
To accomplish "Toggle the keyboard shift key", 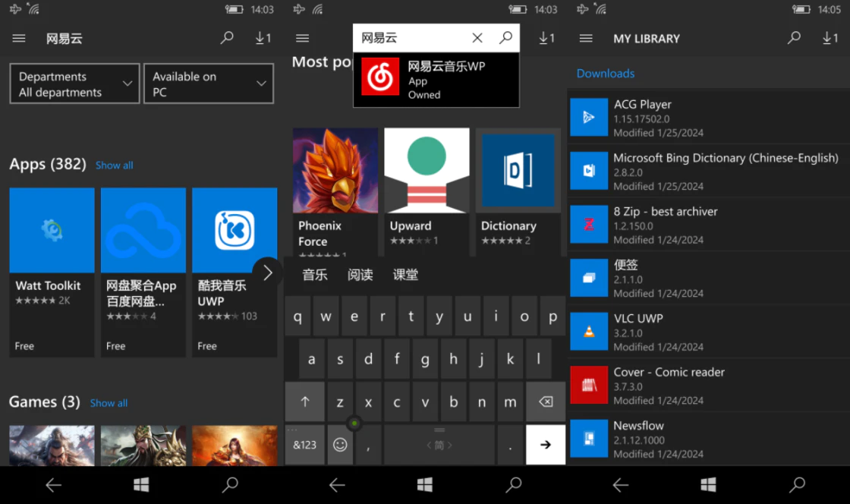I will (304, 402).
